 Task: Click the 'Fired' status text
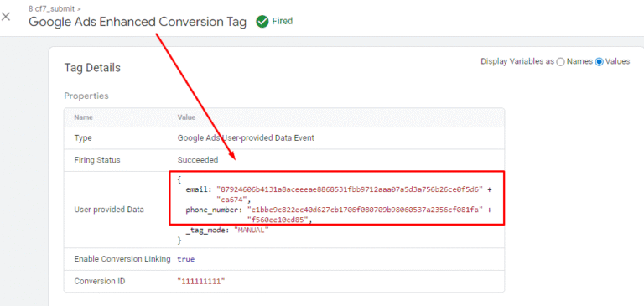coord(283,21)
